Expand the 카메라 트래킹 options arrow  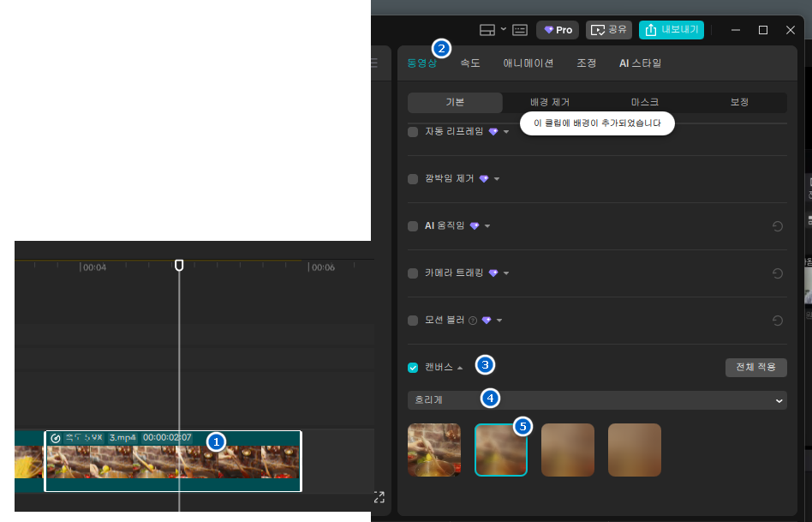(506, 273)
